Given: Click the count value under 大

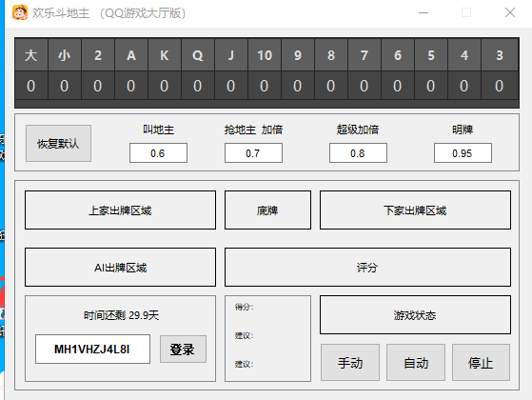Looking at the screenshot, I should (31, 86).
